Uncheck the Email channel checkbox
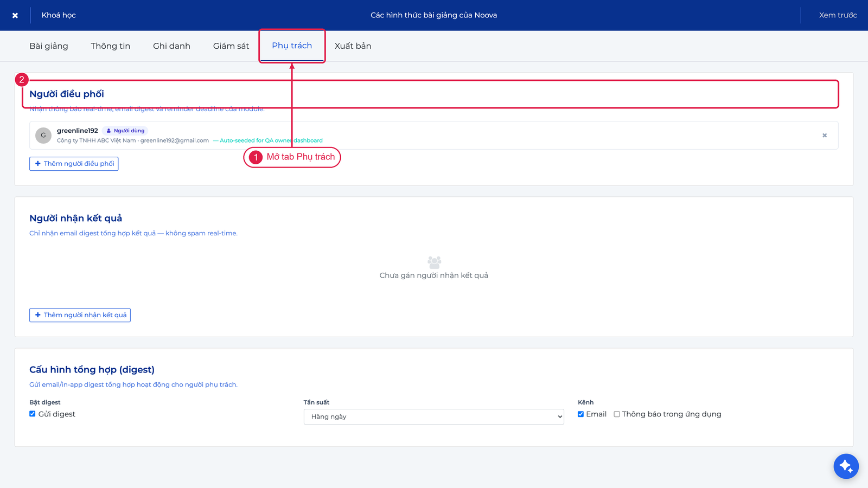 (x=580, y=414)
